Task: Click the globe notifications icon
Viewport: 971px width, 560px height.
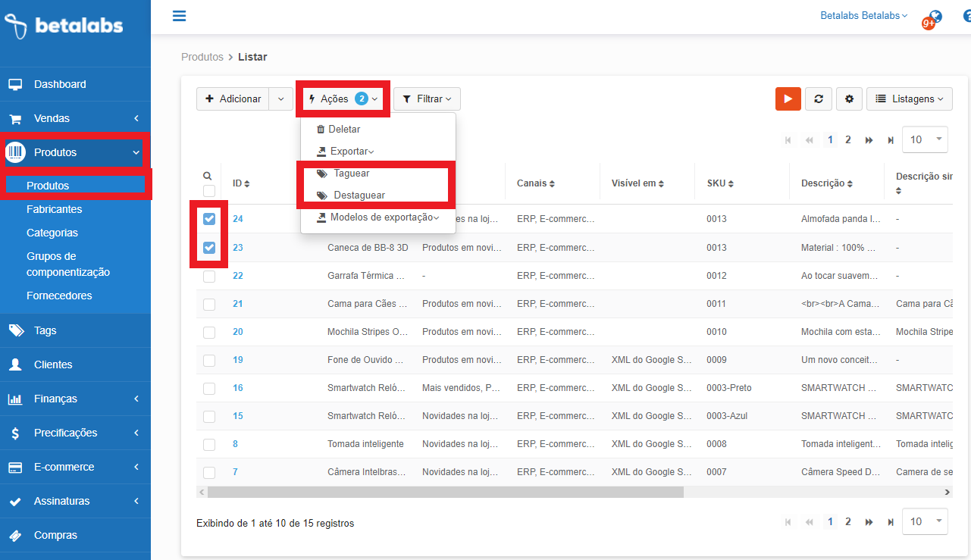Action: click(935, 17)
